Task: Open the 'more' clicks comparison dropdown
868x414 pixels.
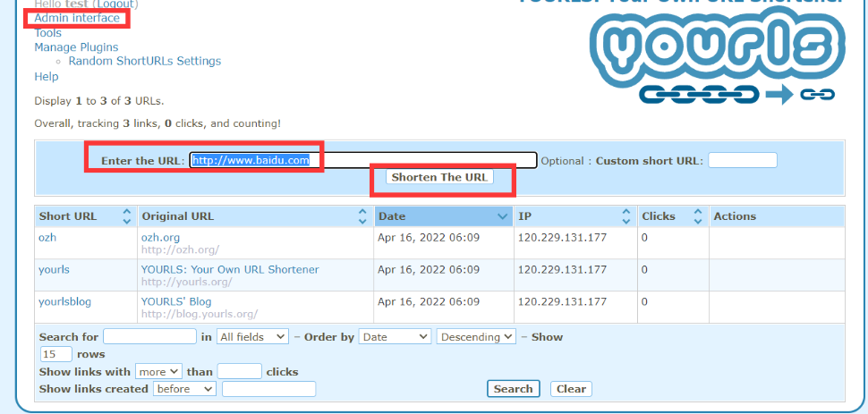Action: pos(158,371)
